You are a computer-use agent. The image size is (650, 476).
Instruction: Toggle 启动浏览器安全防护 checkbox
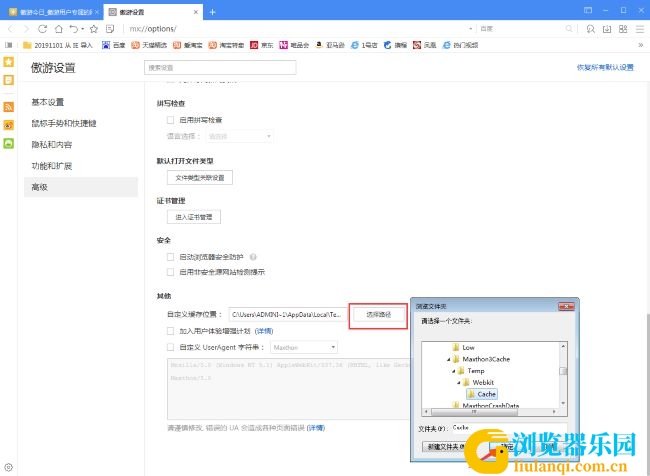[x=170, y=257]
